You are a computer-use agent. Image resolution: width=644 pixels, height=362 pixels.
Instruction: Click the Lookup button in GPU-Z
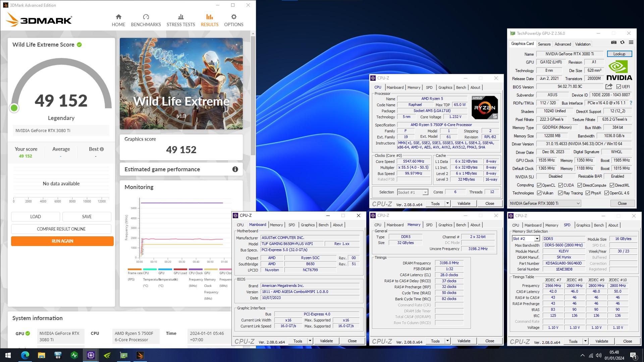(619, 54)
